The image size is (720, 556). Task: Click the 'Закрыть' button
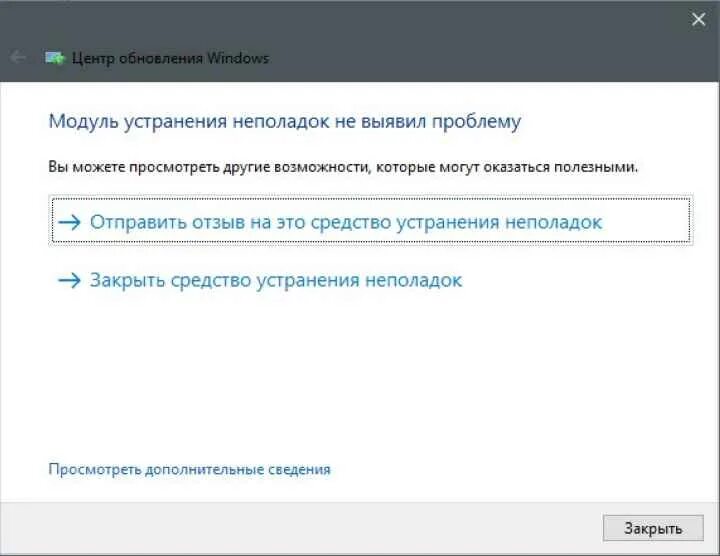pyautogui.click(x=653, y=528)
